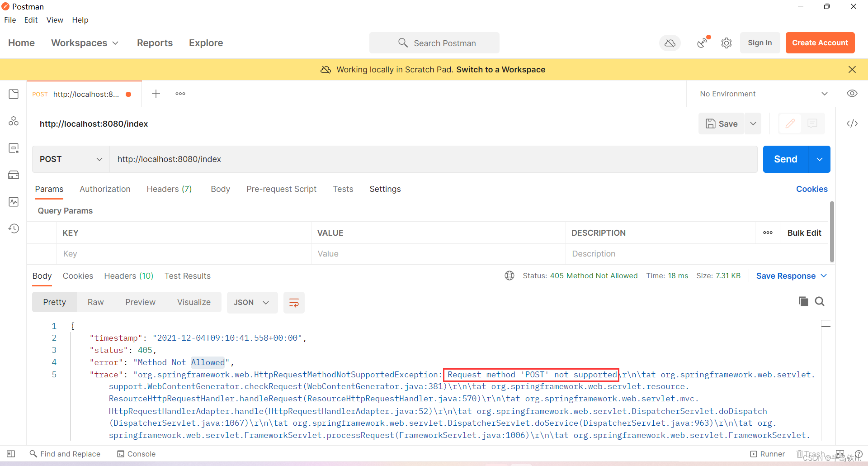Click the query param Key field

click(184, 254)
